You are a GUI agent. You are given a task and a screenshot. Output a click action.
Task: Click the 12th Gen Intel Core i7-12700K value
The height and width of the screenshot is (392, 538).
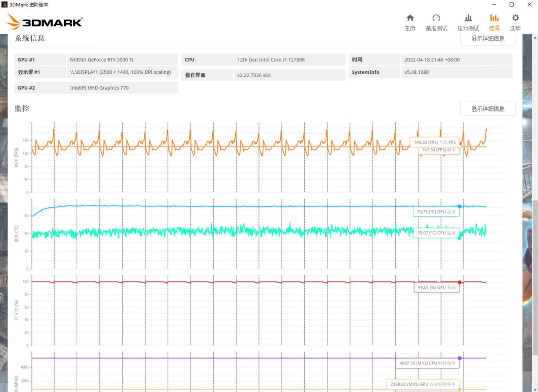pyautogui.click(x=271, y=60)
